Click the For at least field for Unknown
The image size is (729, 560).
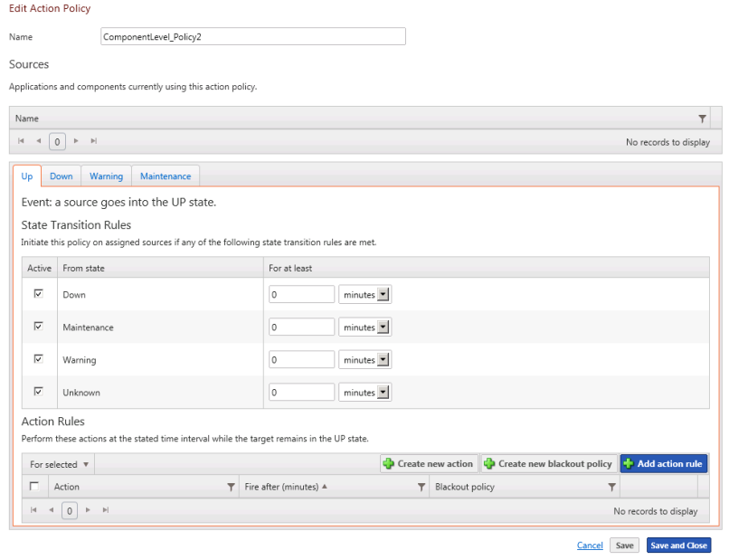(x=301, y=392)
